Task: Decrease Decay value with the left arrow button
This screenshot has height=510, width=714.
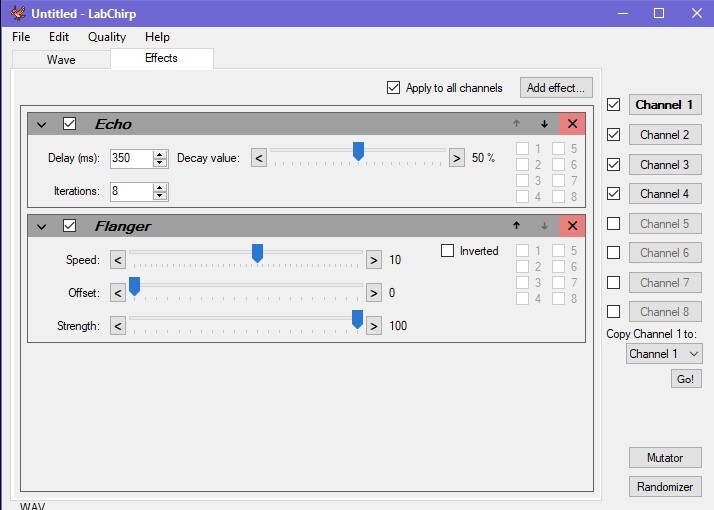Action: (259, 158)
